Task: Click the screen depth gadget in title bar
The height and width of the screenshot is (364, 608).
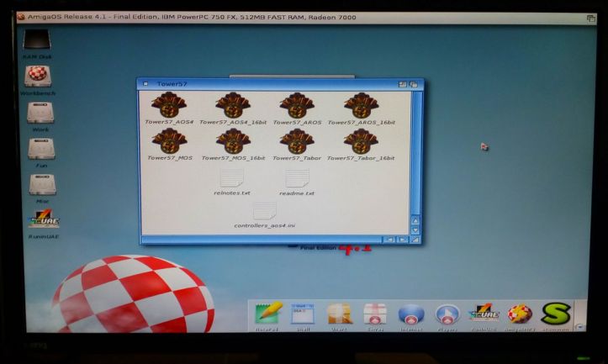Action: coord(591,18)
